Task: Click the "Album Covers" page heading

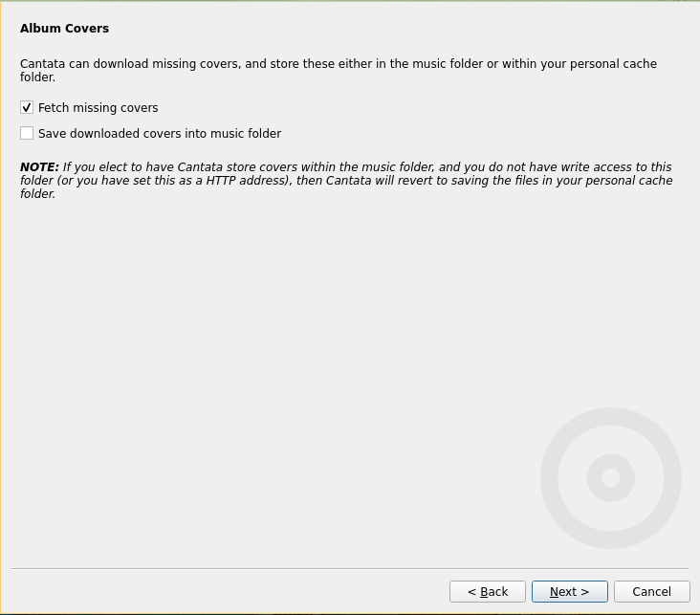Action: click(64, 29)
